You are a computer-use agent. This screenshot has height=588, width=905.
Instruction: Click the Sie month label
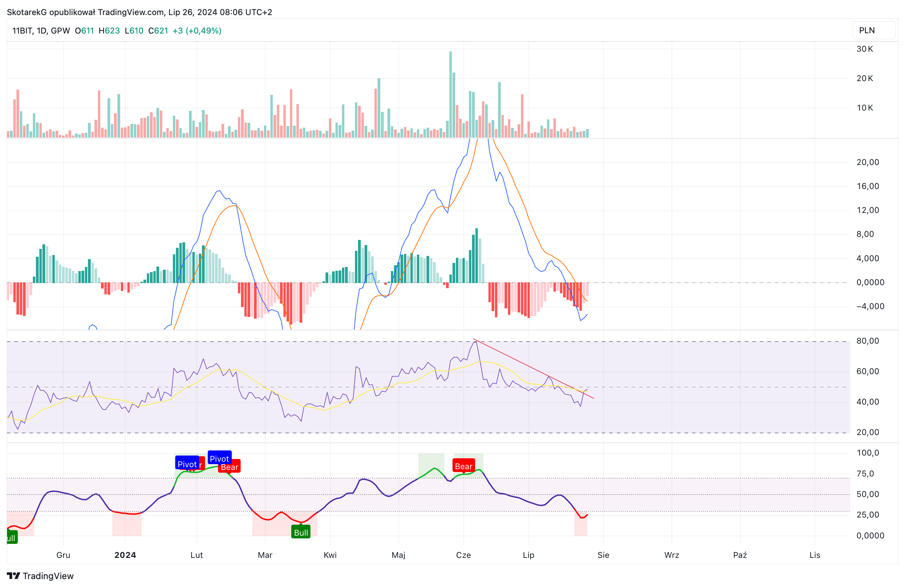(603, 555)
